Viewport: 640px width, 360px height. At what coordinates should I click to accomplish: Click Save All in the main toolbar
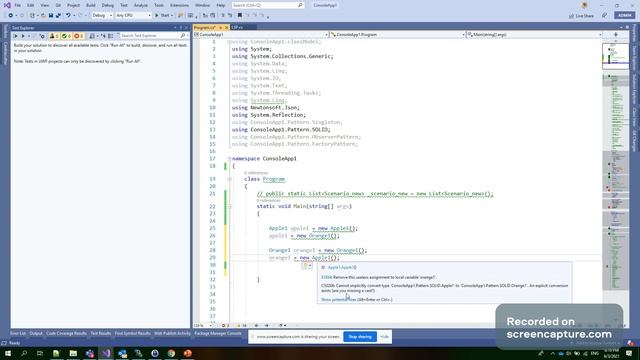58,16
